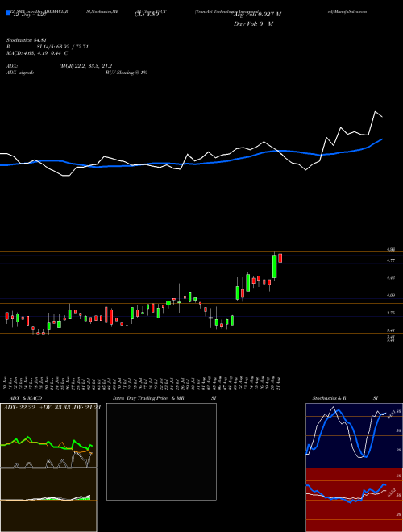Image resolution: width=403 pixels, height=532 pixels.
Task: Click the tall green candlestick near the top
Action: coord(274,266)
